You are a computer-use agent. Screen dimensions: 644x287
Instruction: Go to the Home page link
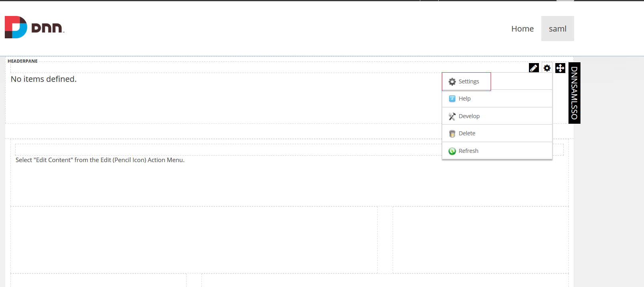[x=523, y=29]
